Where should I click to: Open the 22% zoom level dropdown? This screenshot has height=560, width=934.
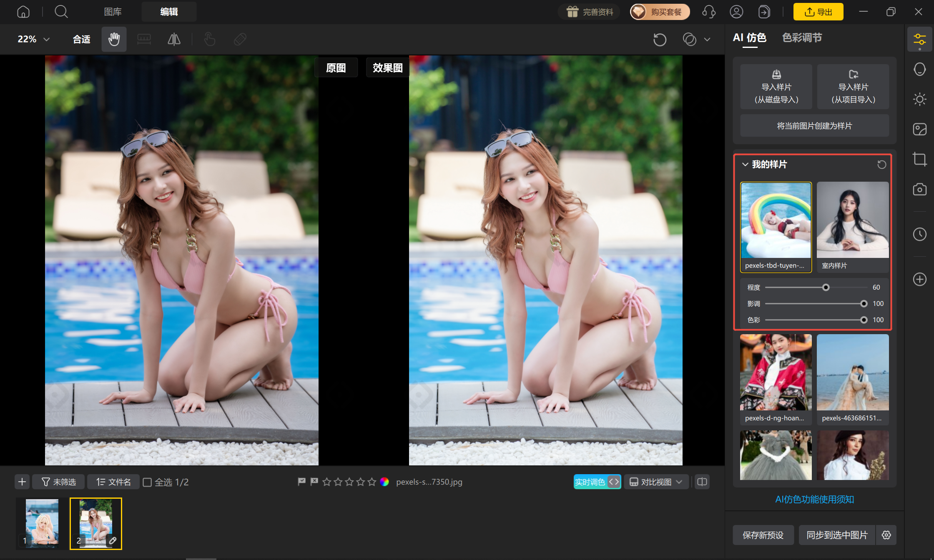click(x=34, y=39)
